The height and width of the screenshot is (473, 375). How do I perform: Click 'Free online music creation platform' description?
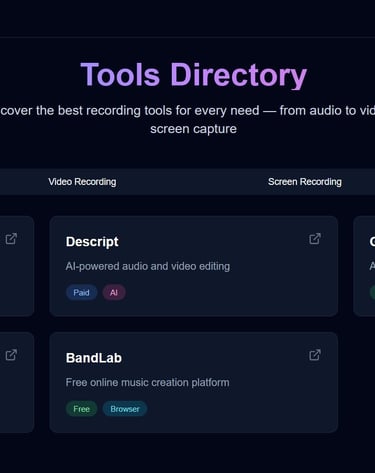(x=147, y=382)
